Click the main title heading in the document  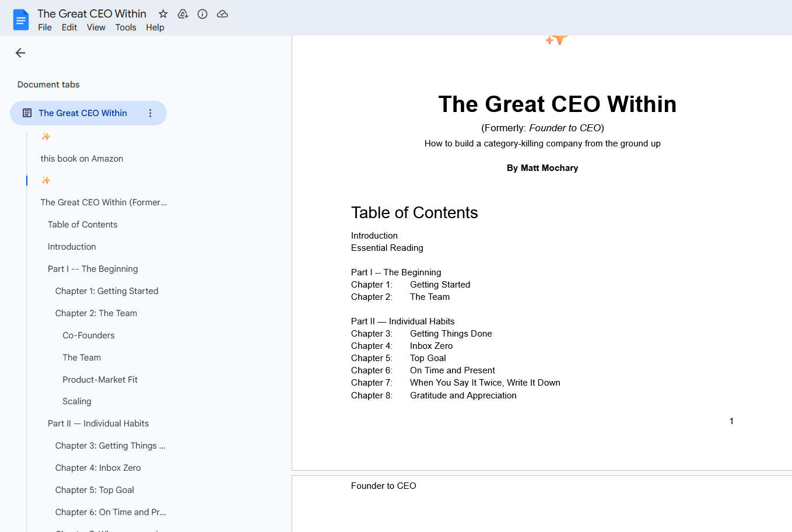pyautogui.click(x=558, y=104)
